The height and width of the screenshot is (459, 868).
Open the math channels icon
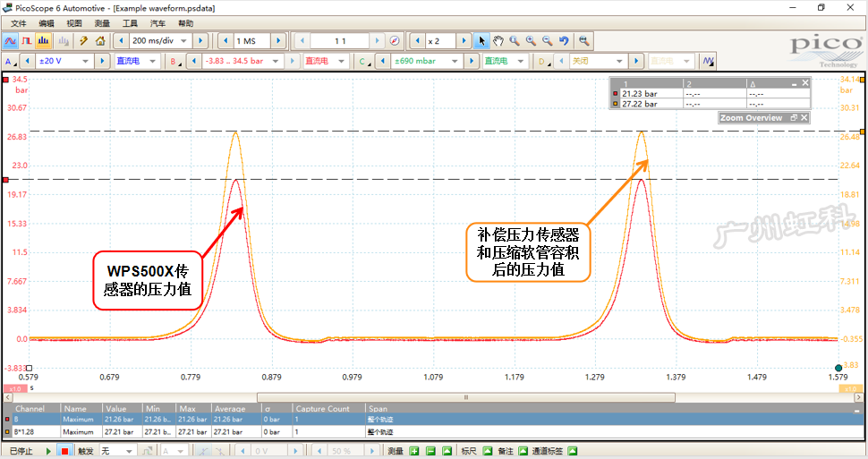pos(708,61)
